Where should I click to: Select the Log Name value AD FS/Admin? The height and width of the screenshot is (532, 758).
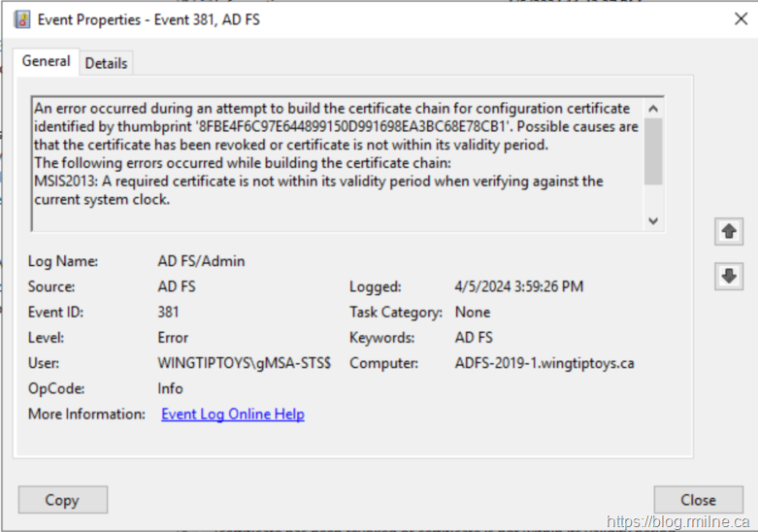[201, 262]
